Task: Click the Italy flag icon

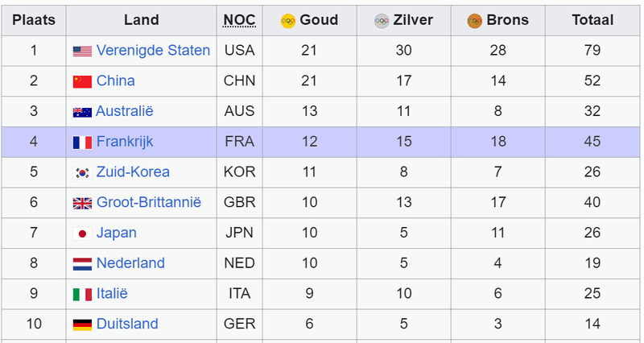Action: pos(82,294)
